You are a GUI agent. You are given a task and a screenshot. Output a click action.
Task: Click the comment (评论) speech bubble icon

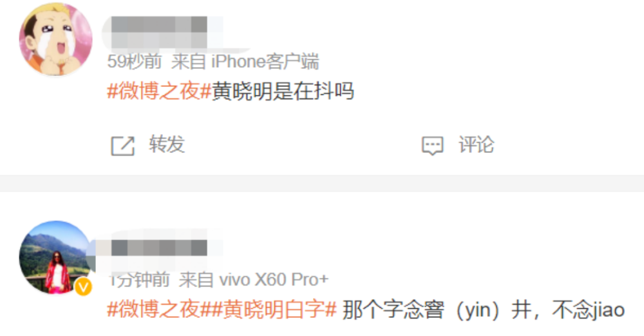[433, 146]
